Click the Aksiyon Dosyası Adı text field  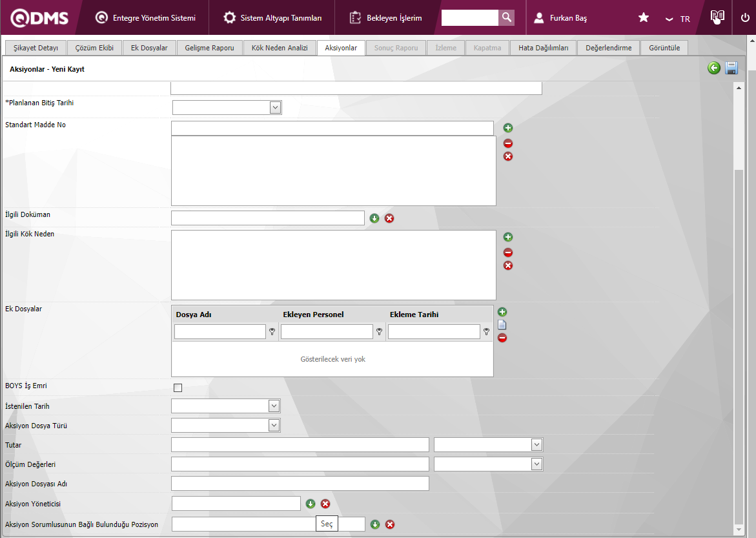point(300,483)
